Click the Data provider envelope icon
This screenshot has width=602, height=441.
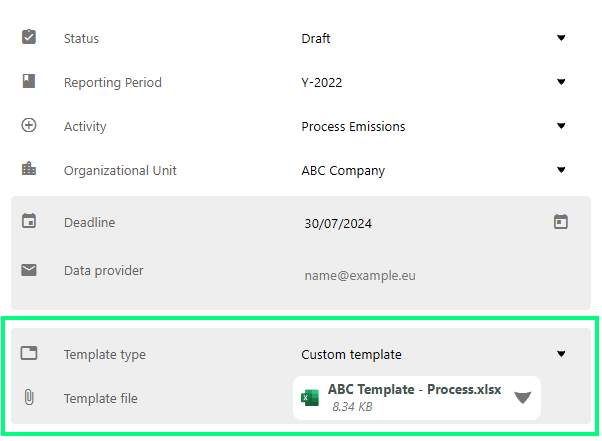[29, 270]
